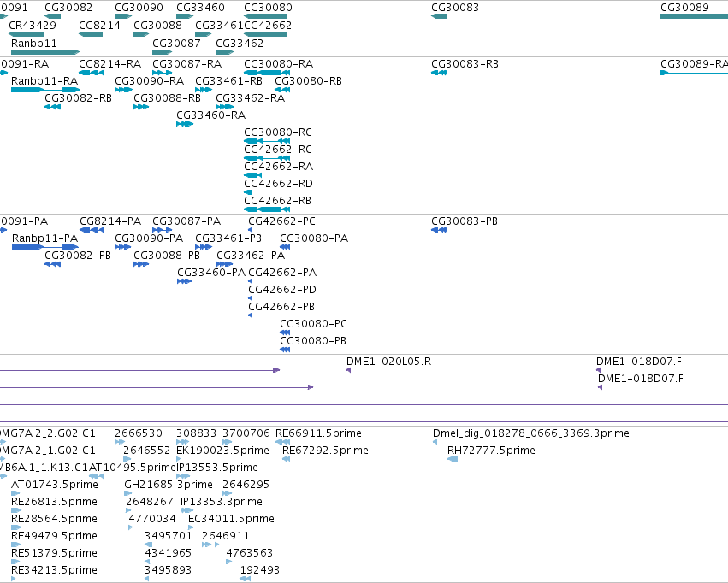Click EST RE49479.5prime

[54, 536]
